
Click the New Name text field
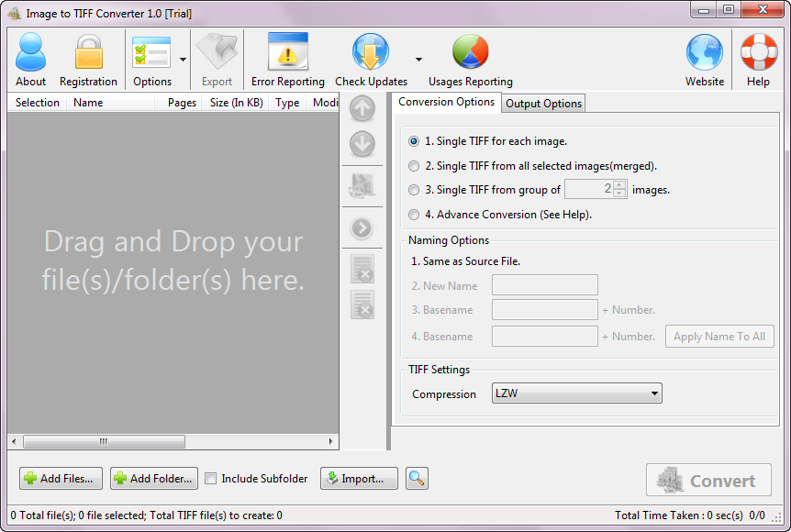point(545,285)
